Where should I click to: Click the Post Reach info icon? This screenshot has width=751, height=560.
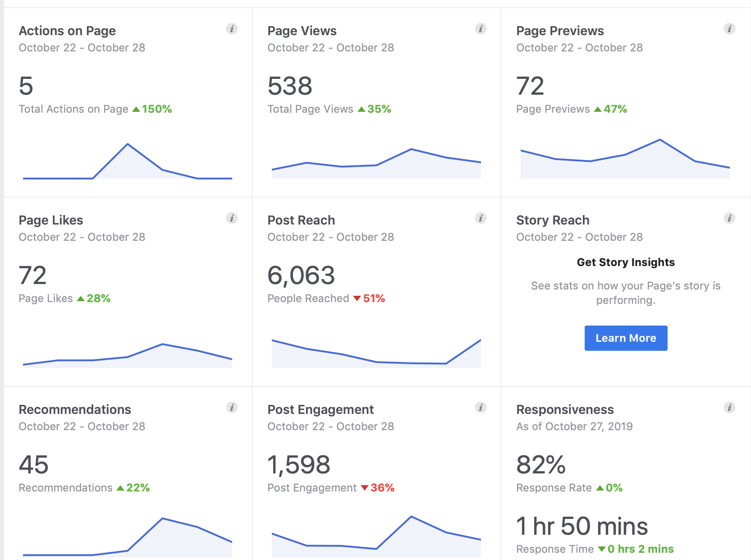coord(481,218)
